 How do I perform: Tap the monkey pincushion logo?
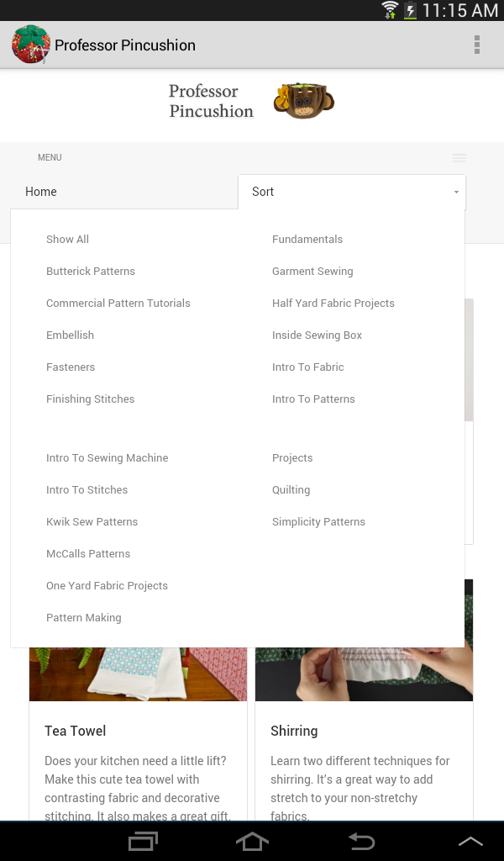point(303,101)
